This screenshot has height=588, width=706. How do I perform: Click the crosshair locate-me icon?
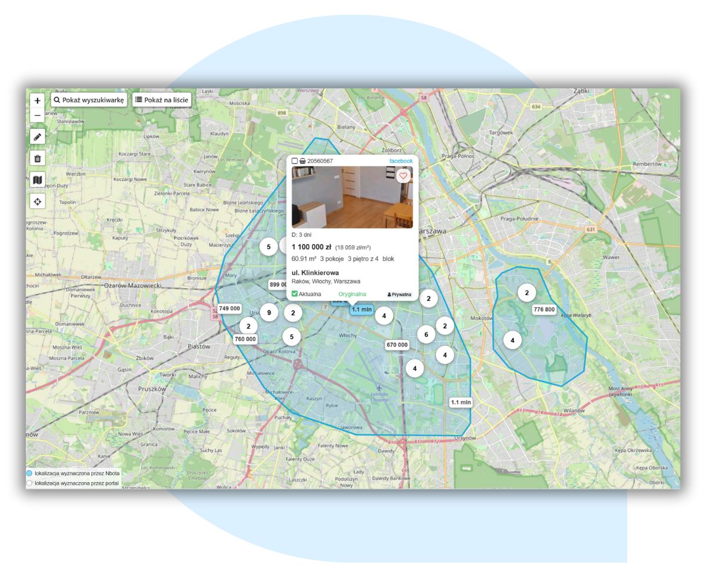click(x=38, y=202)
